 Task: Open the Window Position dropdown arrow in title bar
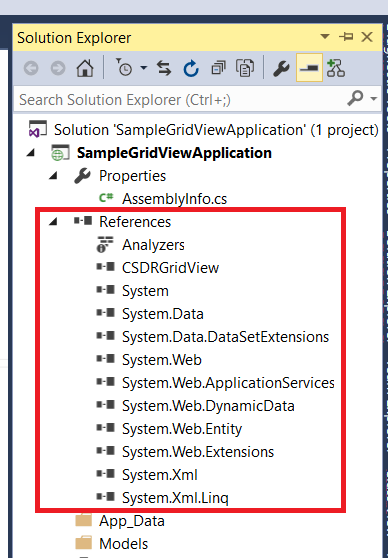pos(325,36)
